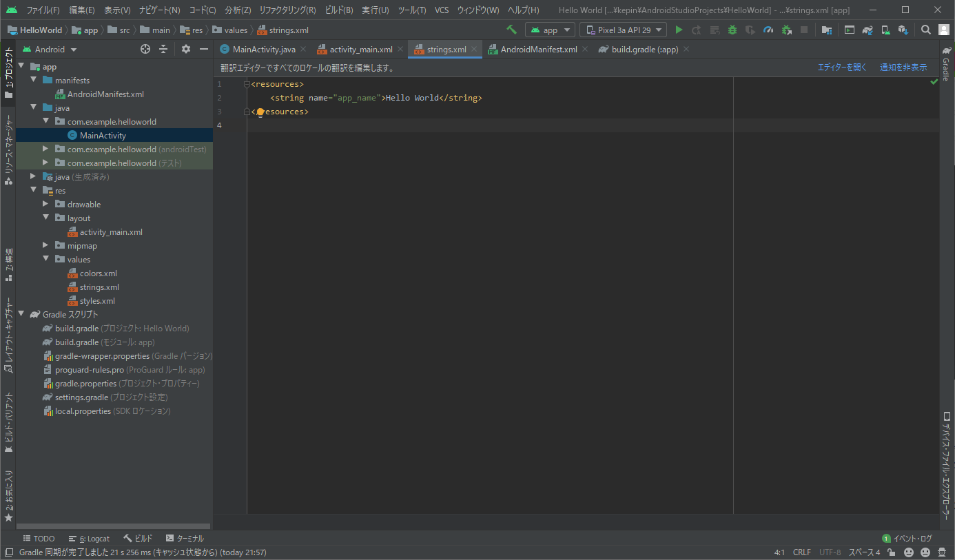Open the 6: Logcat tool window

89,539
